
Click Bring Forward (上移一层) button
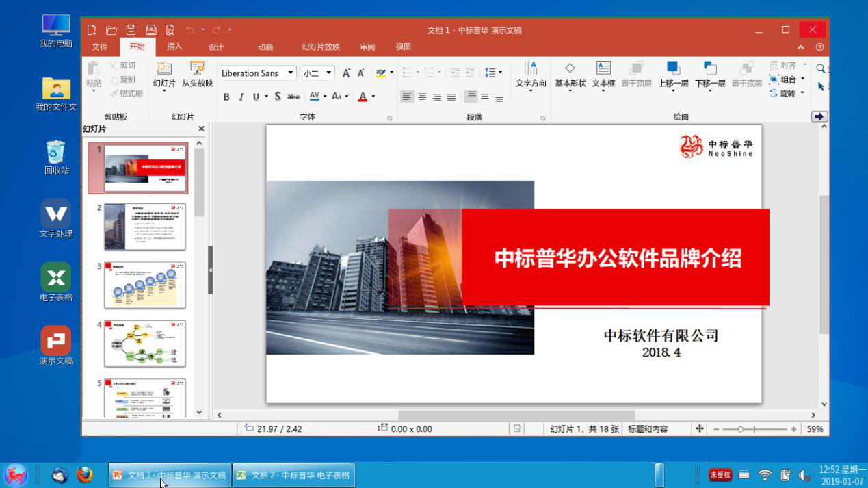click(673, 75)
